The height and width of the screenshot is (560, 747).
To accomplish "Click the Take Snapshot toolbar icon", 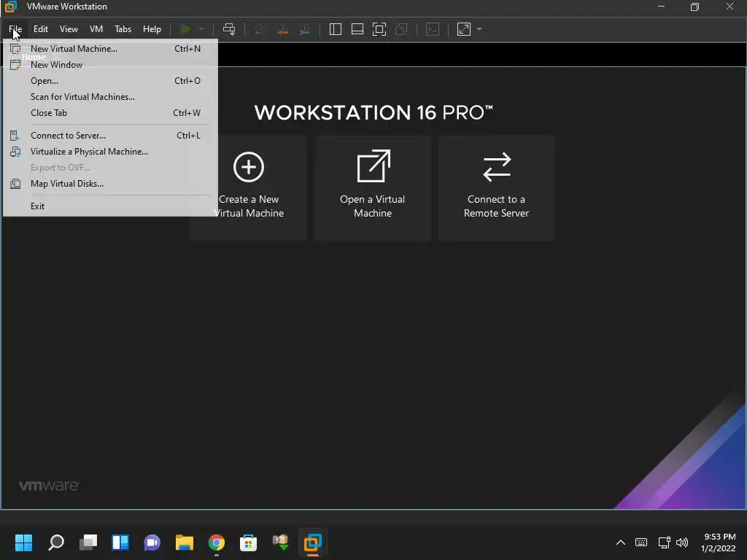I will tap(259, 29).
